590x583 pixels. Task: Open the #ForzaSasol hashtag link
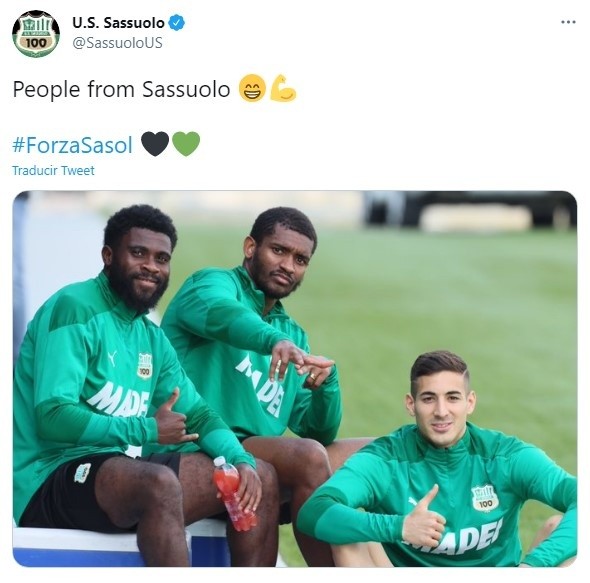pyautogui.click(x=72, y=145)
